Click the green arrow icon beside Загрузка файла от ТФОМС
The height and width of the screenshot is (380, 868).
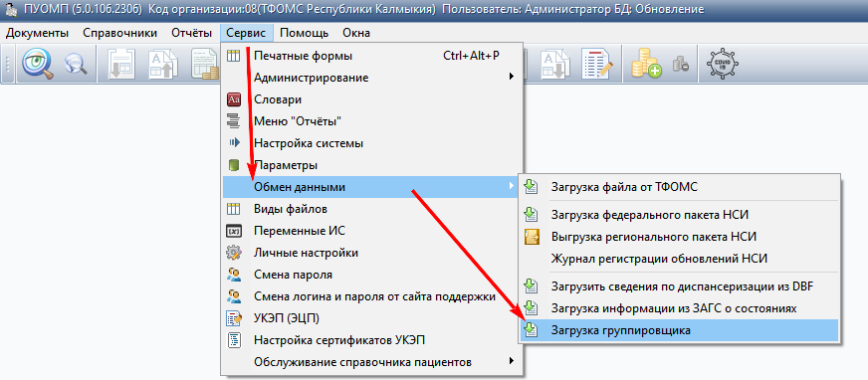pos(532,187)
